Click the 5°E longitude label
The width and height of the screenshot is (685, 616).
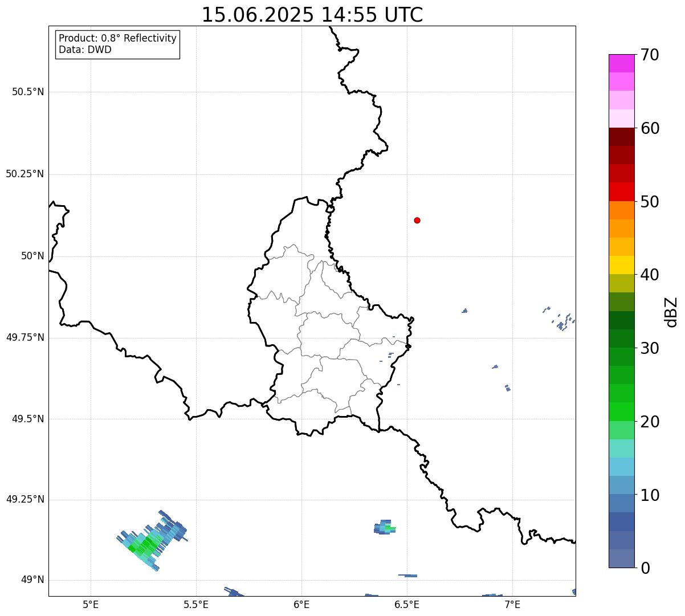point(91,604)
